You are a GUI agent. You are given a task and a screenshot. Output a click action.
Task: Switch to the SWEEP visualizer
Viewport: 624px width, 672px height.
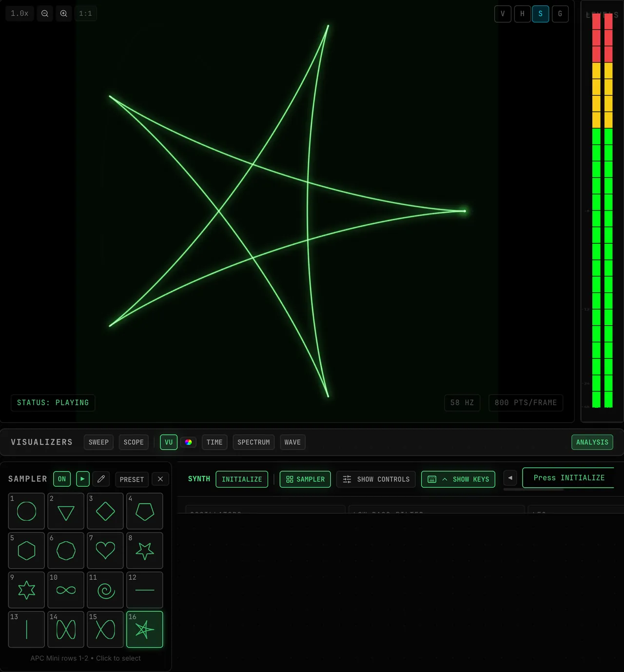pos(98,442)
